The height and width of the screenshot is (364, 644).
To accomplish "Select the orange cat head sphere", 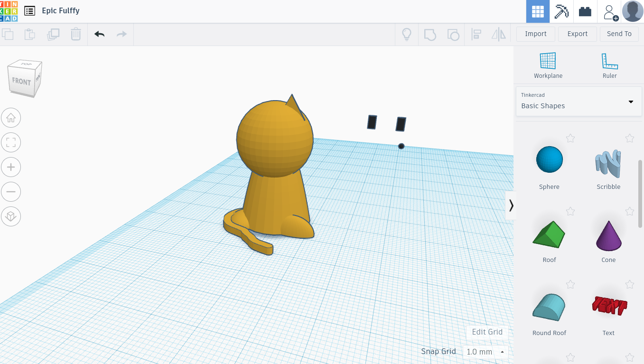I will point(274,139).
